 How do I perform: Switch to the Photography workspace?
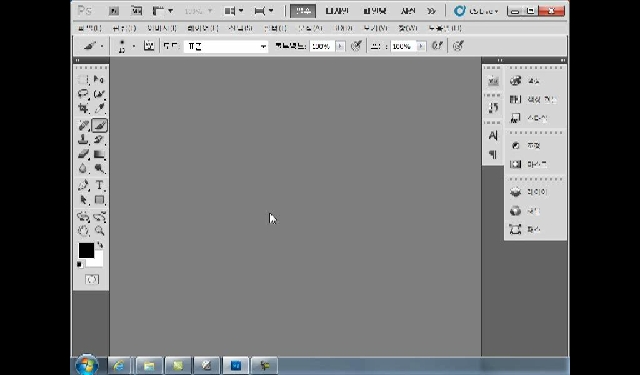pos(407,11)
